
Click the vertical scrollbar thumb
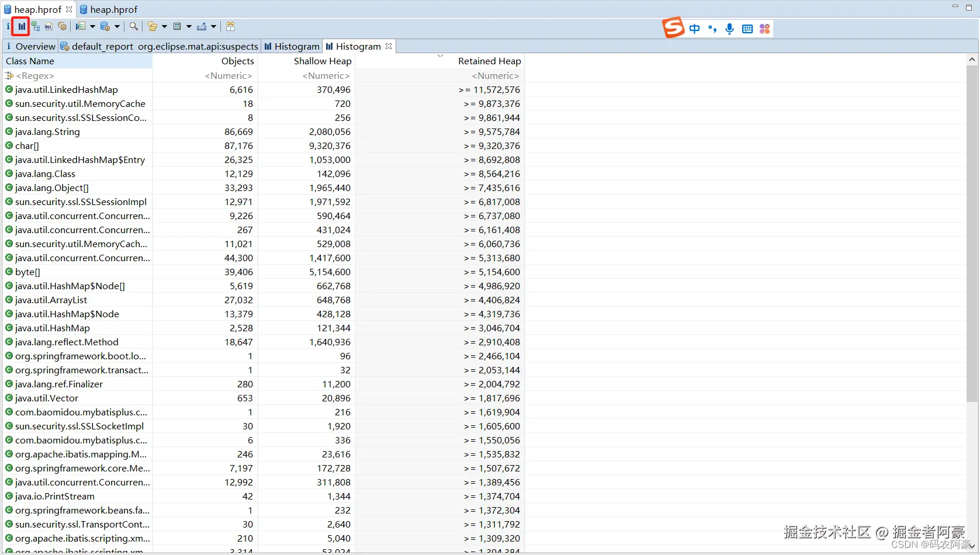pos(972,234)
